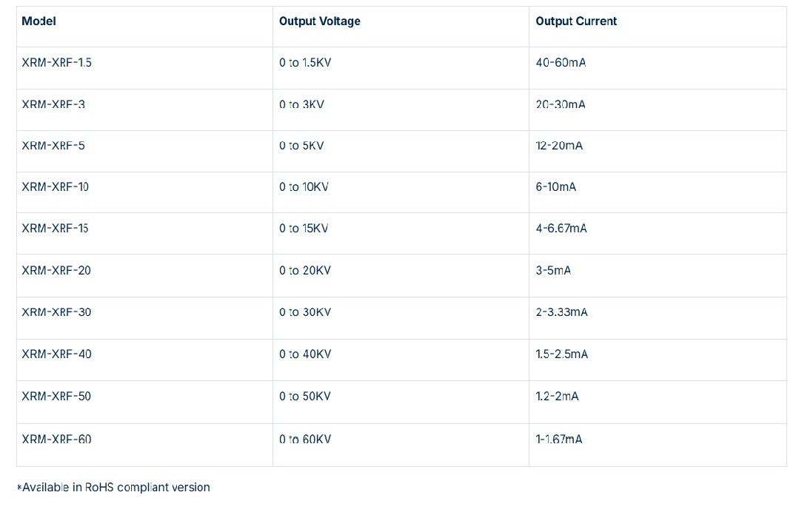Click the Output Current column header
799x532 pixels.
pos(576,21)
